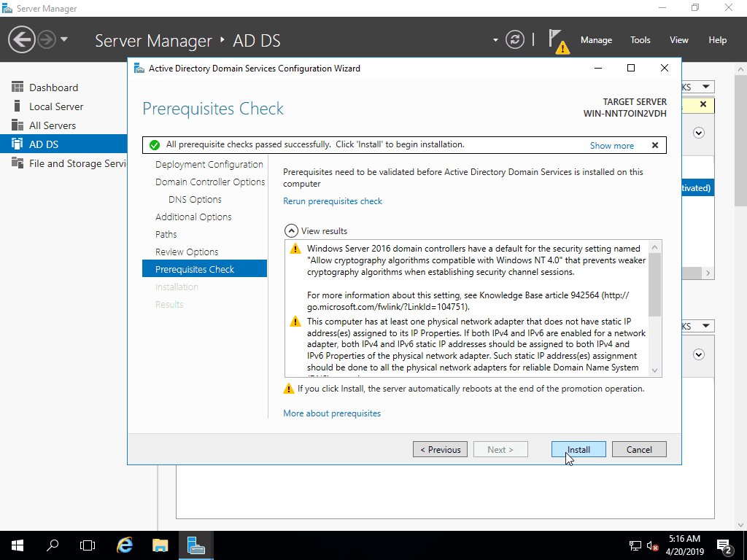Screen dimensions: 747x560
Task: Click the network icon in system tray
Action: pos(635,545)
